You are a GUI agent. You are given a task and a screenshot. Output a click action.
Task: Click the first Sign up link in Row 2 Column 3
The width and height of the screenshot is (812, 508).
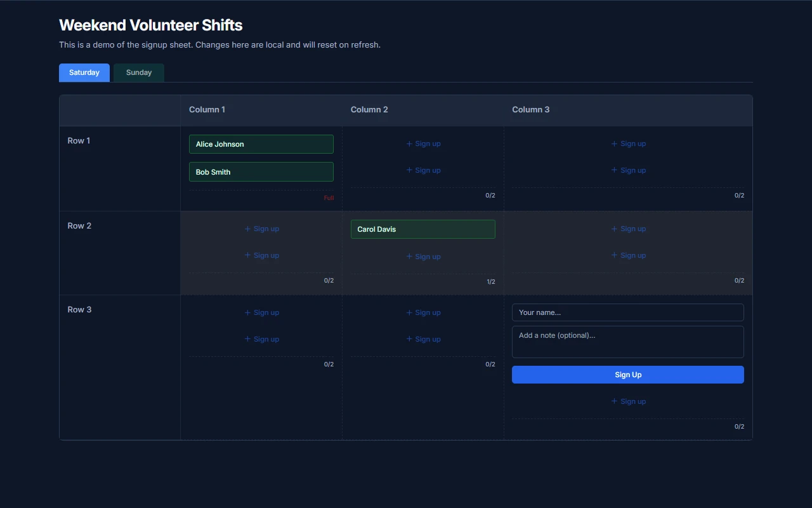[628, 229]
